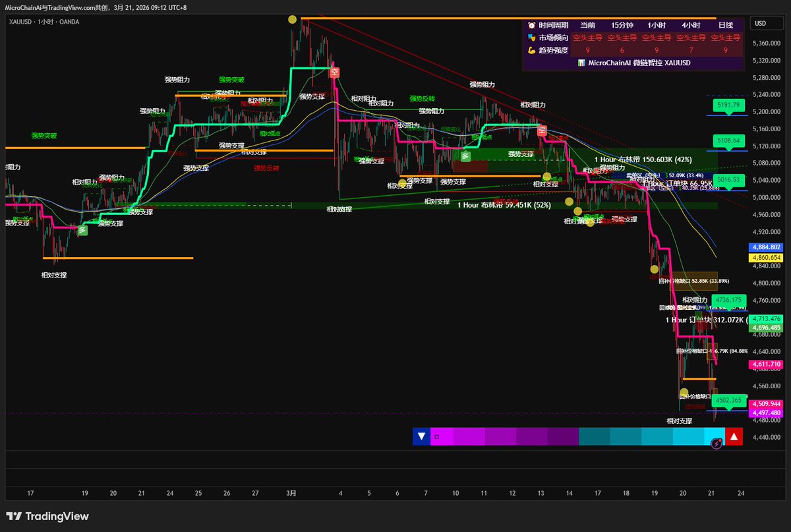The height and width of the screenshot is (532, 791).
Task: Click the green 4,713.476 price tag
Action: 766,319
